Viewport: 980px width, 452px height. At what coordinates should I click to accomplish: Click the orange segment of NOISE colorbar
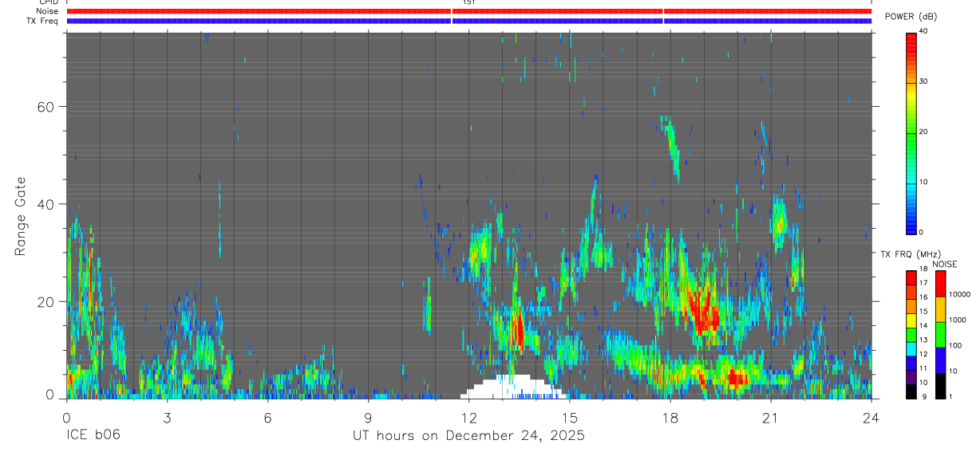[x=941, y=309]
